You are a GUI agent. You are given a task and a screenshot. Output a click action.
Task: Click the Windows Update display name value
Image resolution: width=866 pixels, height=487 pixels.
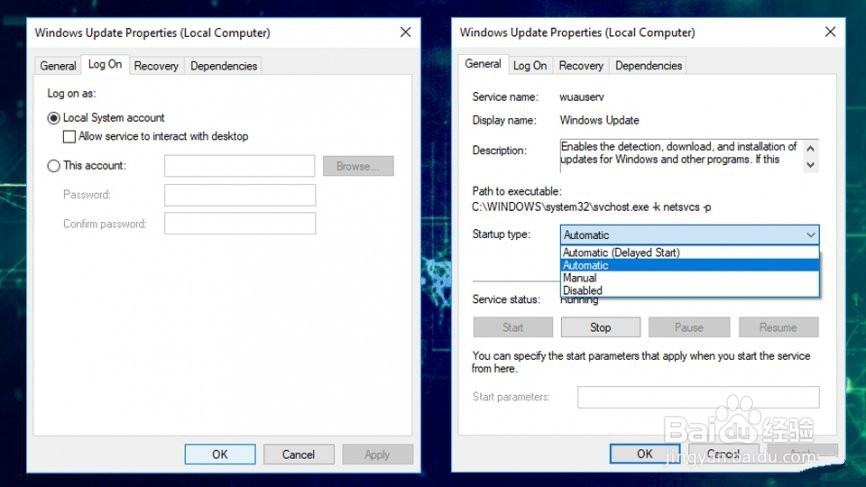tap(599, 120)
